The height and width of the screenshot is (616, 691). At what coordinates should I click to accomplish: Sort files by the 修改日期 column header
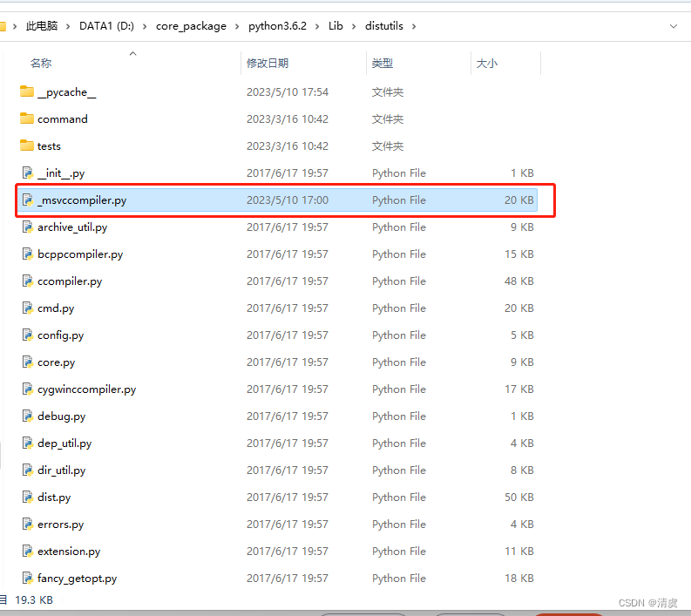pos(267,64)
